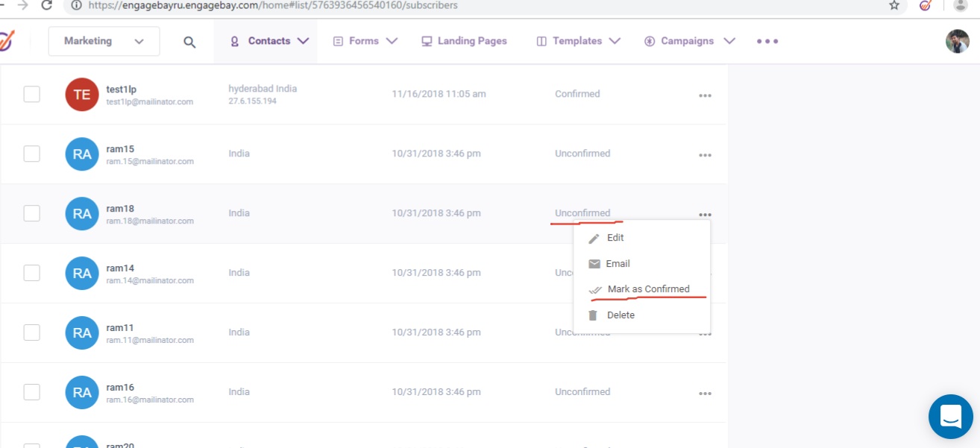
Task: Open the three-dot menu for ram16
Action: tap(705, 394)
